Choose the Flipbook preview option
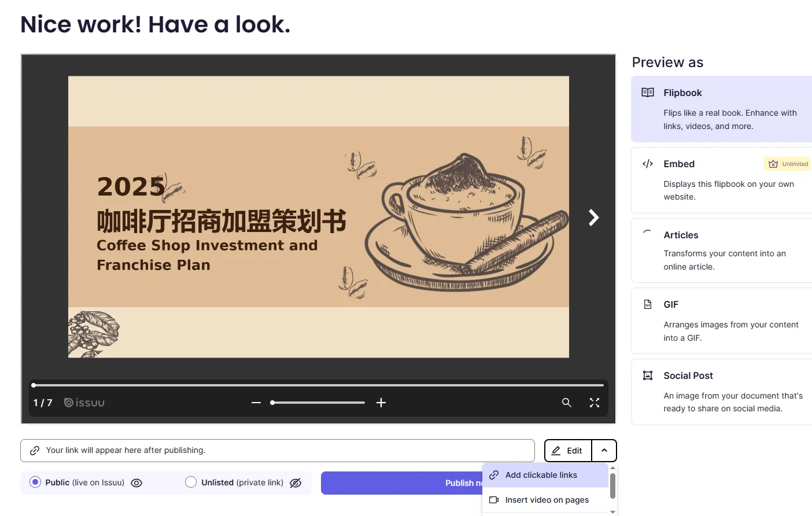The height and width of the screenshot is (516, 812). pyautogui.click(x=722, y=109)
